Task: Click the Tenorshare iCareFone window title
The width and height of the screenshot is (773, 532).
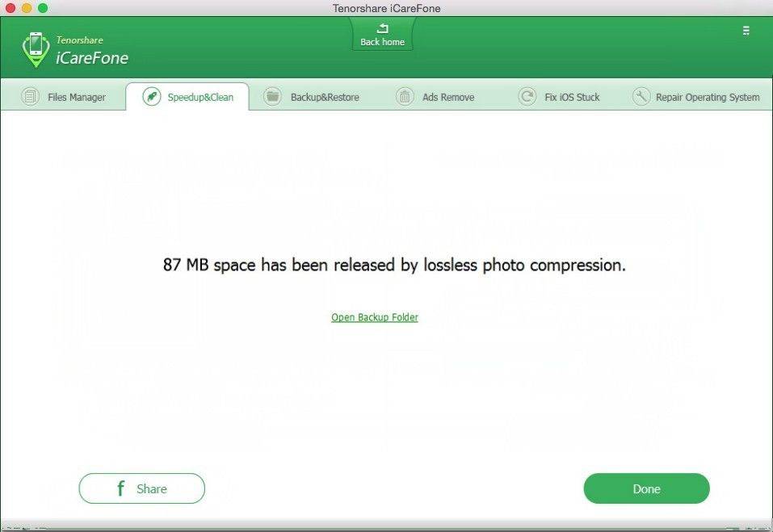Action: [386, 8]
